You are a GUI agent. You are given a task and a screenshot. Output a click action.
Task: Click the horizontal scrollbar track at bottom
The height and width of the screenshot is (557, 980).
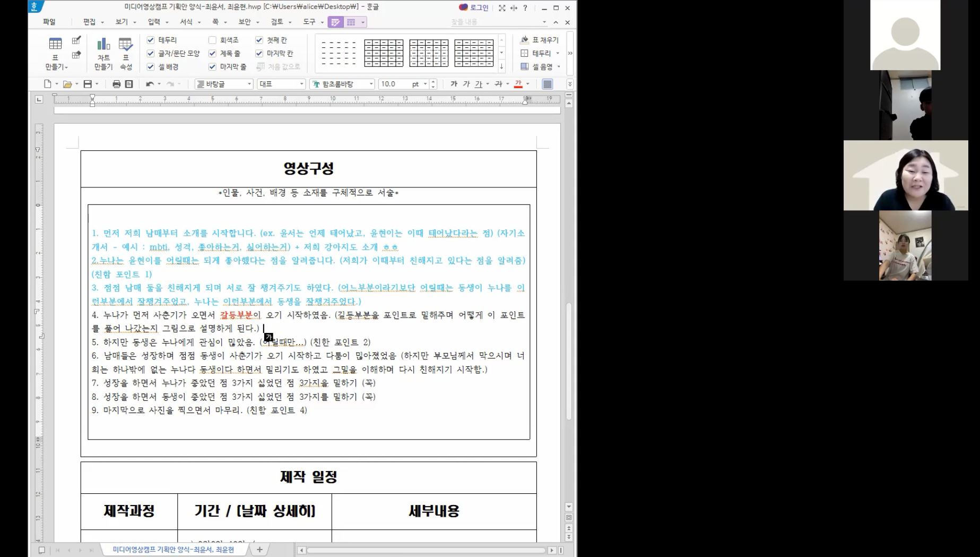pyautogui.click(x=427, y=550)
